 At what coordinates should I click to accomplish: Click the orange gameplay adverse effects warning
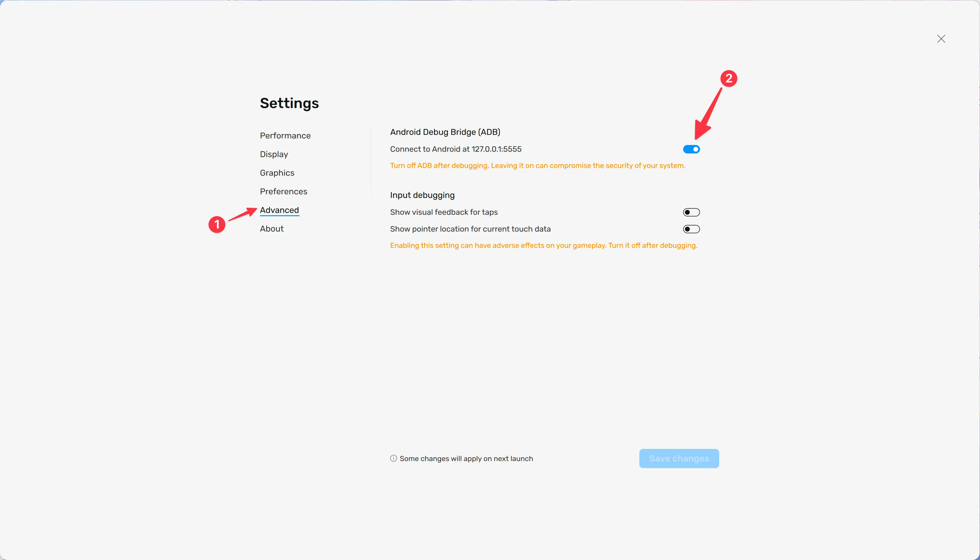[x=544, y=246]
